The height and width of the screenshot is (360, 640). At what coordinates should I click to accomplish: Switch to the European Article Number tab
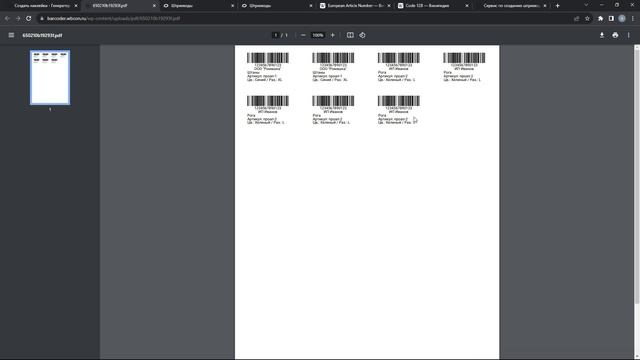click(355, 6)
